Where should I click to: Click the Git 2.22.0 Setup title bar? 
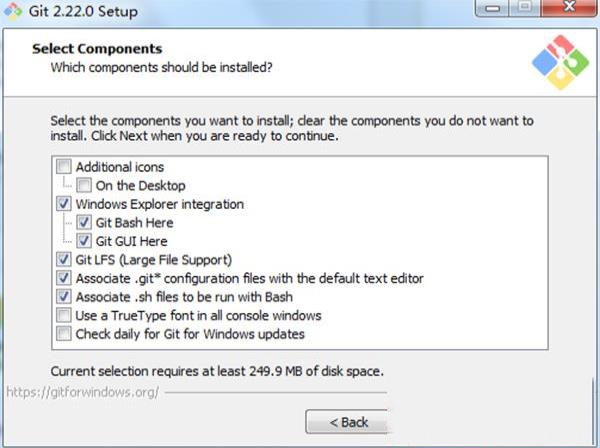(x=300, y=13)
